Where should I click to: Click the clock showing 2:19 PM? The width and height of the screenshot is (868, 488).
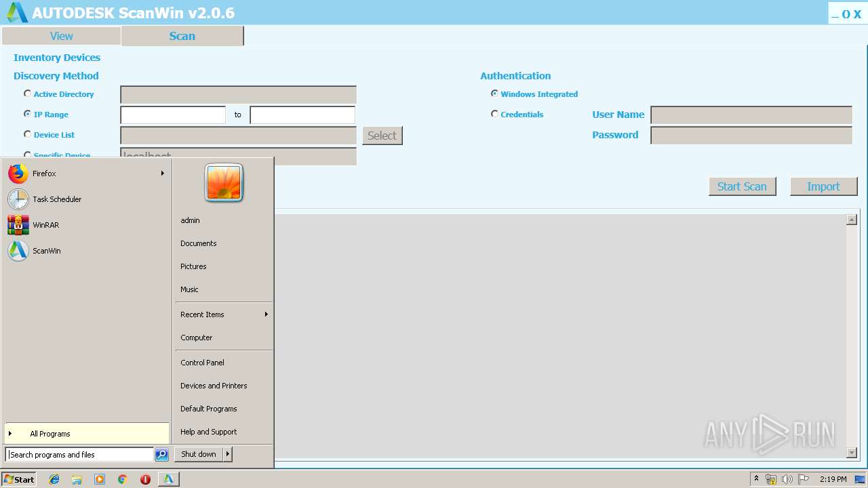833,479
